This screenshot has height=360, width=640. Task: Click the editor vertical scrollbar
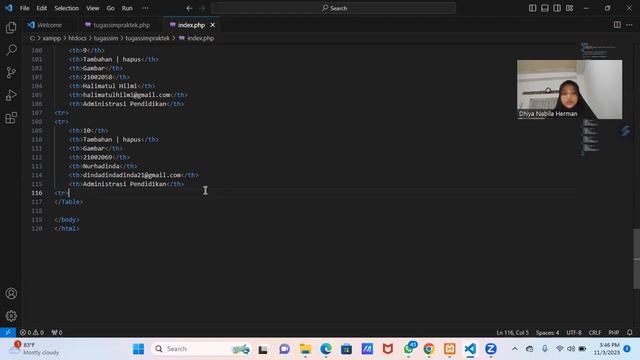pos(636,258)
